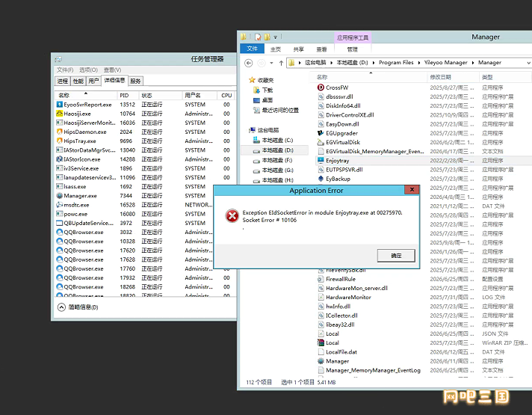The image size is (532, 415).
Task: Expand the Yileyoo Manager breadcrumb arrow
Action: pyautogui.click(x=473, y=63)
